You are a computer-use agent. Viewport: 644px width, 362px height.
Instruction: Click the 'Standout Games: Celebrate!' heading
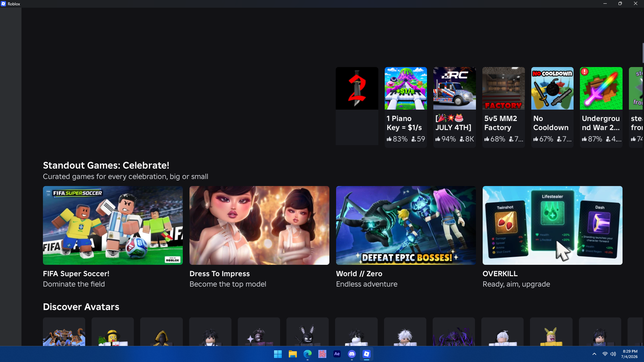coord(106,165)
